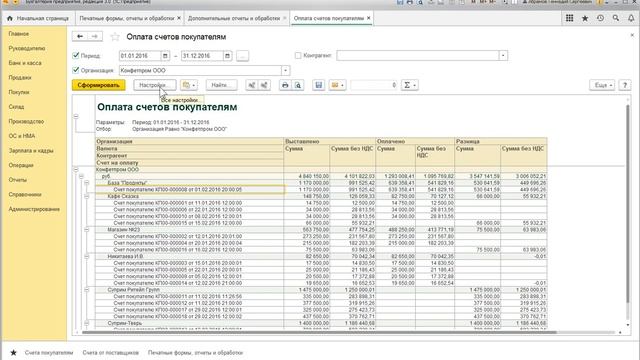Click the start date field 01.01.2016
The height and width of the screenshot is (360, 640).
140,56
